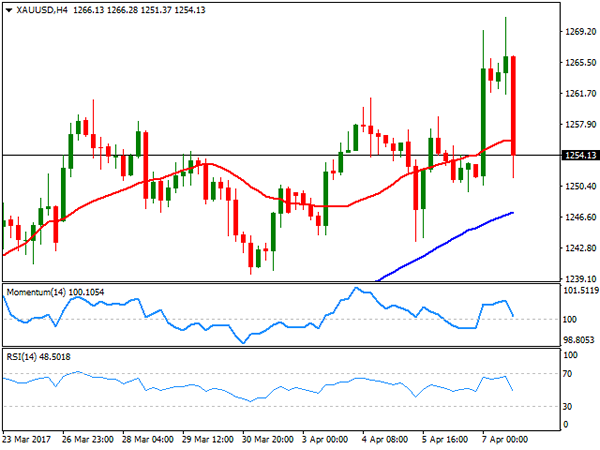600x450 pixels.
Task: Open the chart menu triangle beside XAUUSD
Action: [x=9, y=10]
